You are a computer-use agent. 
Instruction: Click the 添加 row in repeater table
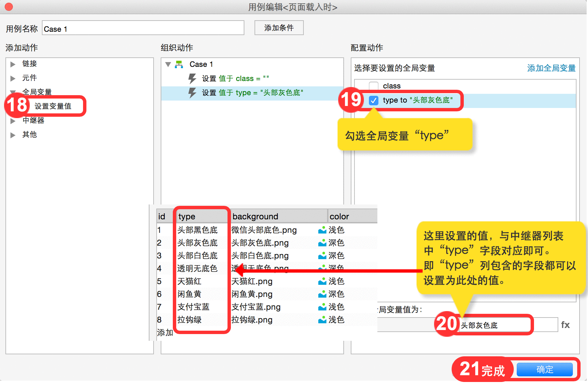pos(165,333)
